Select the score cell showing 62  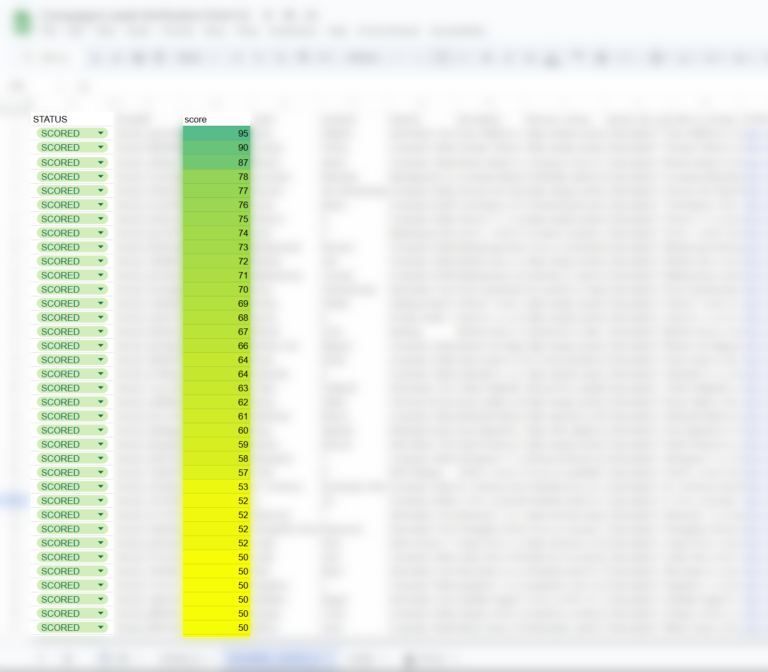pos(216,402)
